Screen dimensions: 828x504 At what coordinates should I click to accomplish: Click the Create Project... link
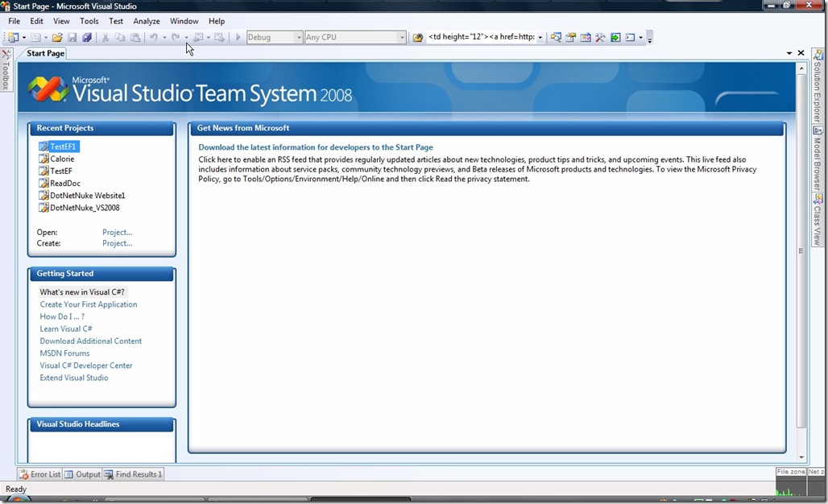[118, 243]
